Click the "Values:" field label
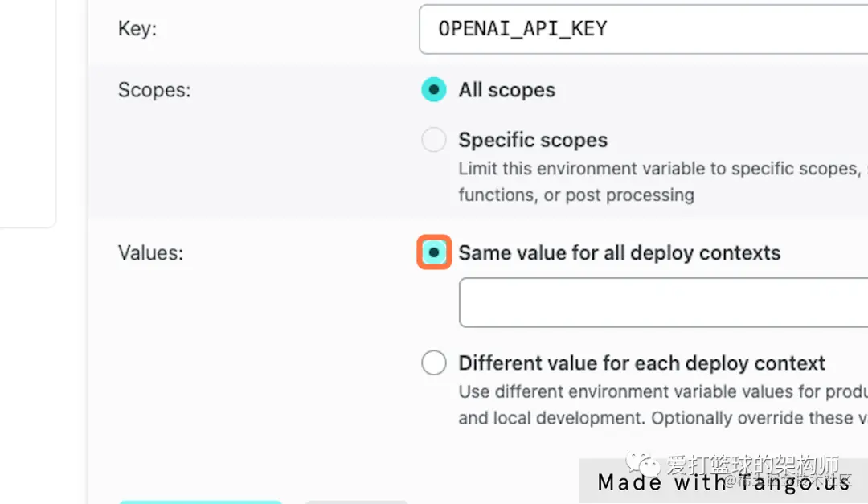Image resolution: width=868 pixels, height=504 pixels. [150, 253]
